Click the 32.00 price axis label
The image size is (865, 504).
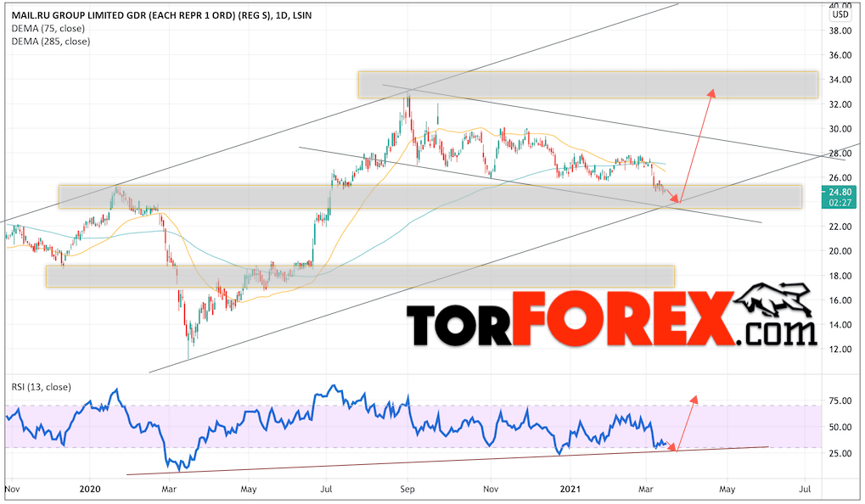(x=840, y=104)
